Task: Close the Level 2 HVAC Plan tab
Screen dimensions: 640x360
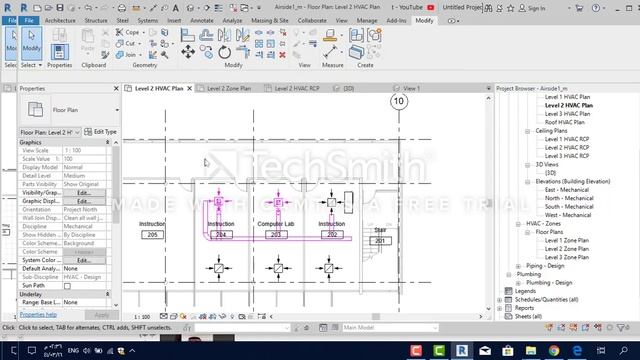Action: pyautogui.click(x=189, y=88)
